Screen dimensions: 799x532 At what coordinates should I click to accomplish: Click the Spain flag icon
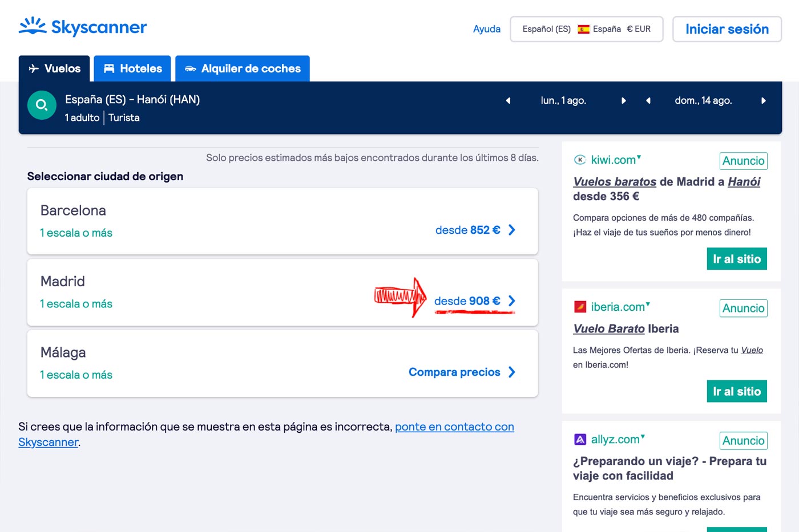point(583,29)
